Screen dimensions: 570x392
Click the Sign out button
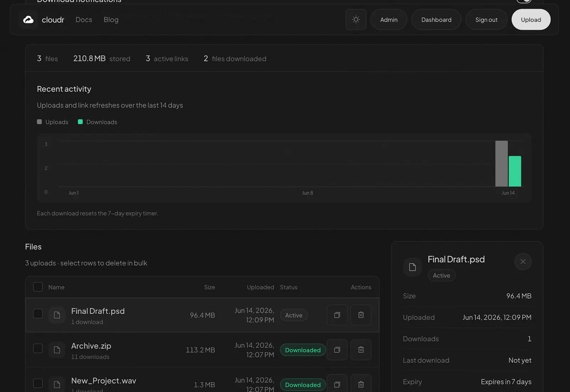click(486, 20)
